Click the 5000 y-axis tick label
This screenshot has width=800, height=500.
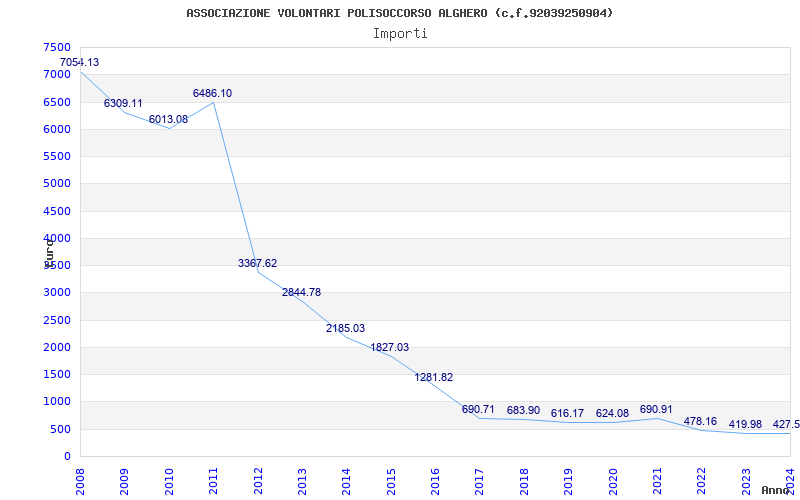pos(57,183)
